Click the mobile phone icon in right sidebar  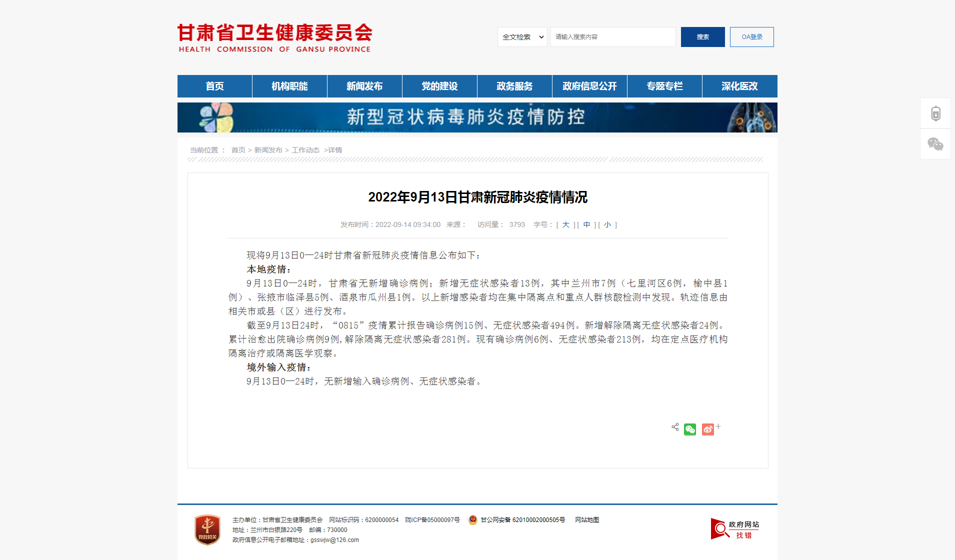pyautogui.click(x=935, y=113)
